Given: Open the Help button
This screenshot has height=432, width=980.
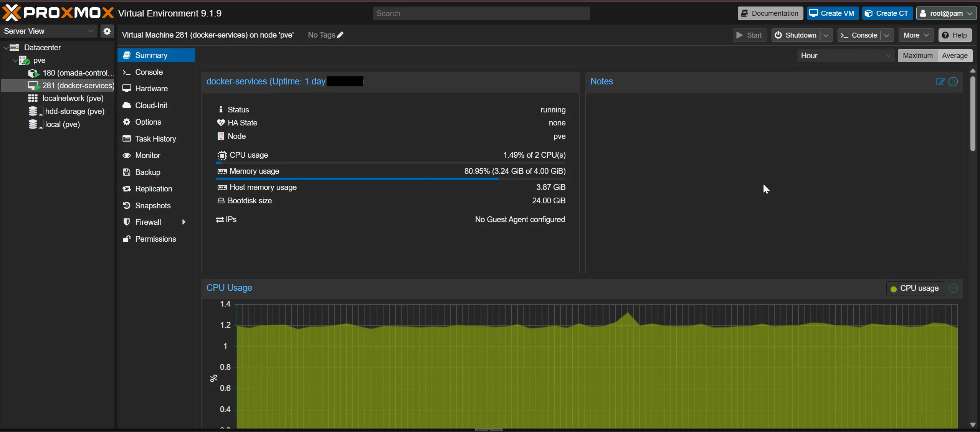Looking at the screenshot, I should (955, 35).
